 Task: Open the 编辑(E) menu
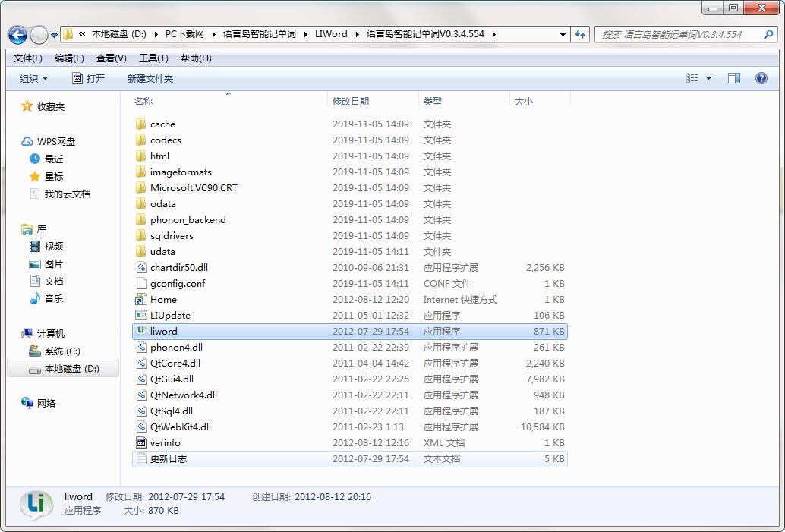point(69,58)
